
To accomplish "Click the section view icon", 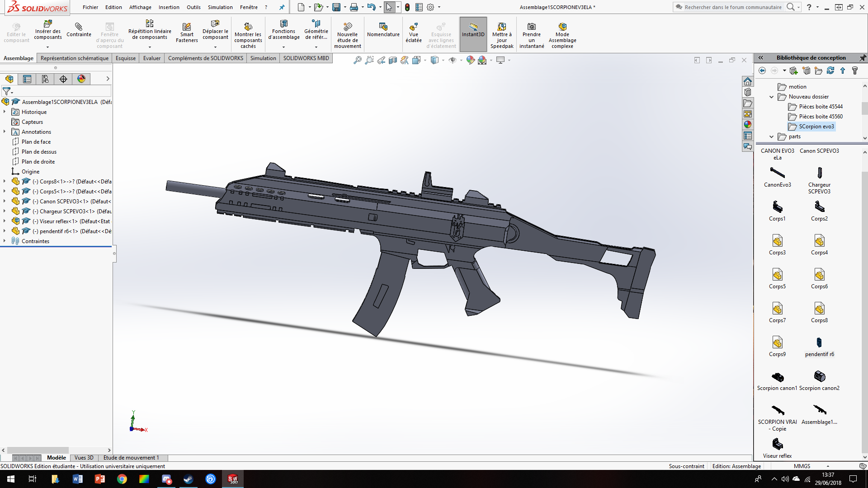I will pos(393,60).
